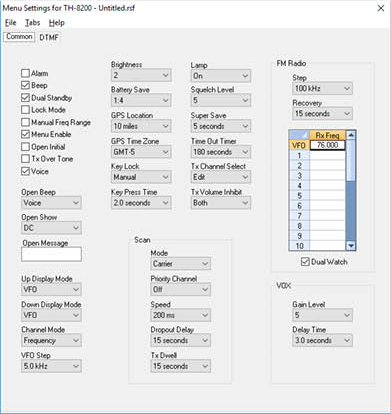
Task: Expand the Open Show dropdown
Action: pyautogui.click(x=51, y=228)
